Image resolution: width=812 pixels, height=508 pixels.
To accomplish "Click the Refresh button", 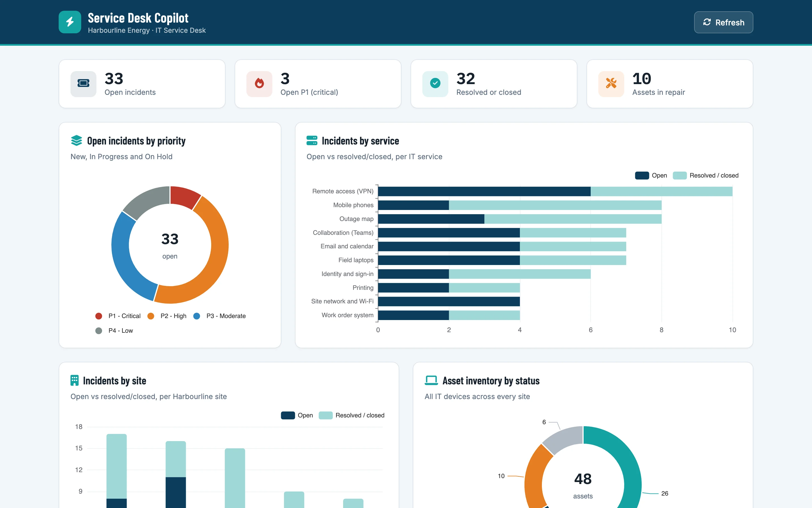I will pyautogui.click(x=723, y=22).
